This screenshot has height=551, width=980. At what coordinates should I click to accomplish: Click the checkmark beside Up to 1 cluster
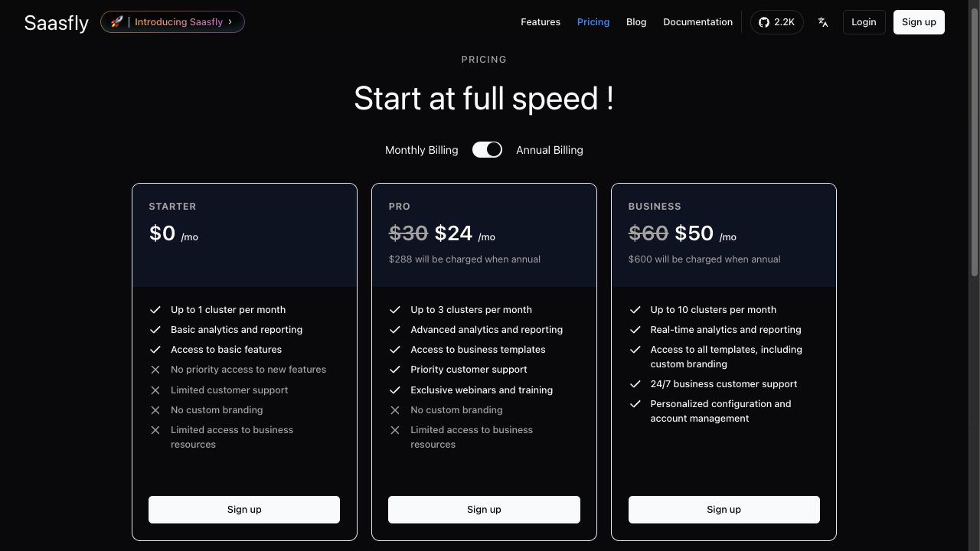[155, 310]
